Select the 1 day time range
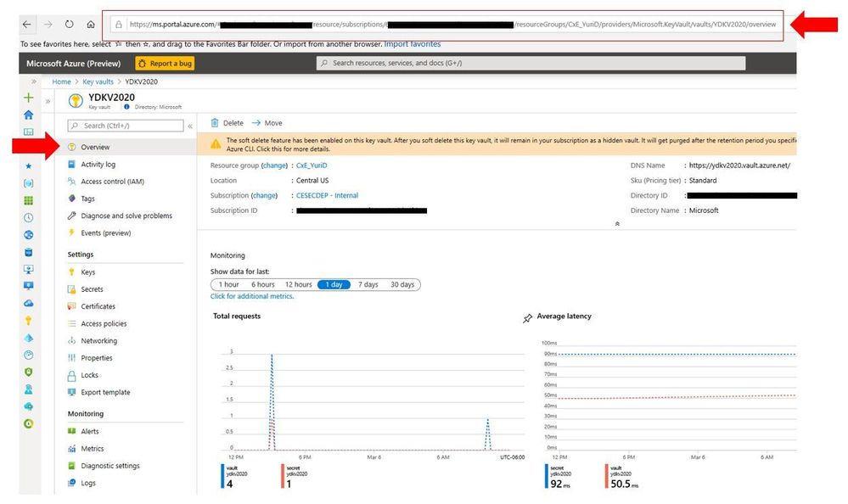The height and width of the screenshot is (504, 848). [x=334, y=284]
